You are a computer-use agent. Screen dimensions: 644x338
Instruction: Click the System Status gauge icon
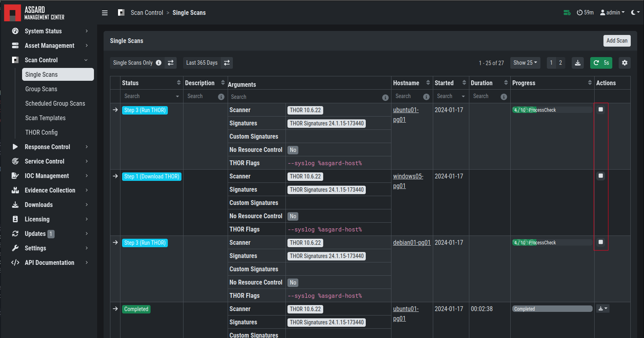click(15, 31)
